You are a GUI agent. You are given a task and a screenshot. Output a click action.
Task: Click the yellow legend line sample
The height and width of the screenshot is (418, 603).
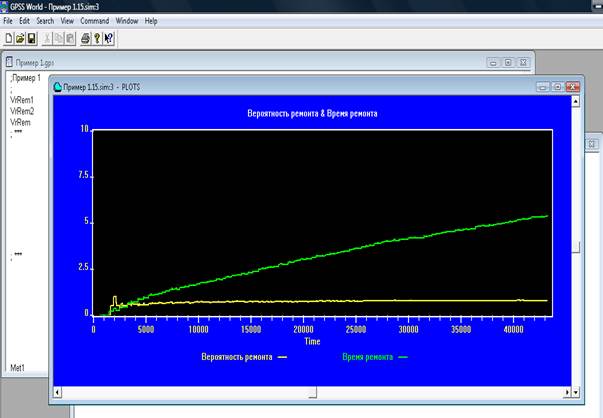pyautogui.click(x=282, y=357)
